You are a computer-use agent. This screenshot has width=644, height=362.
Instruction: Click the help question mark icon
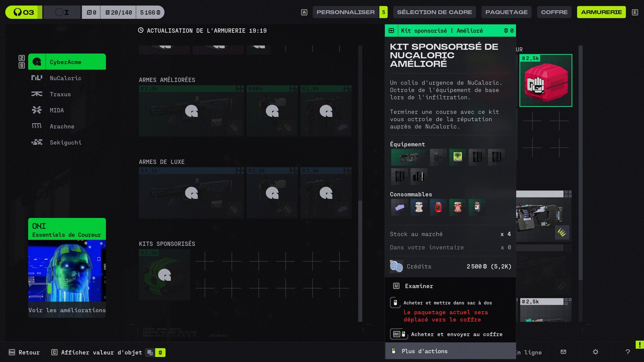(627, 352)
